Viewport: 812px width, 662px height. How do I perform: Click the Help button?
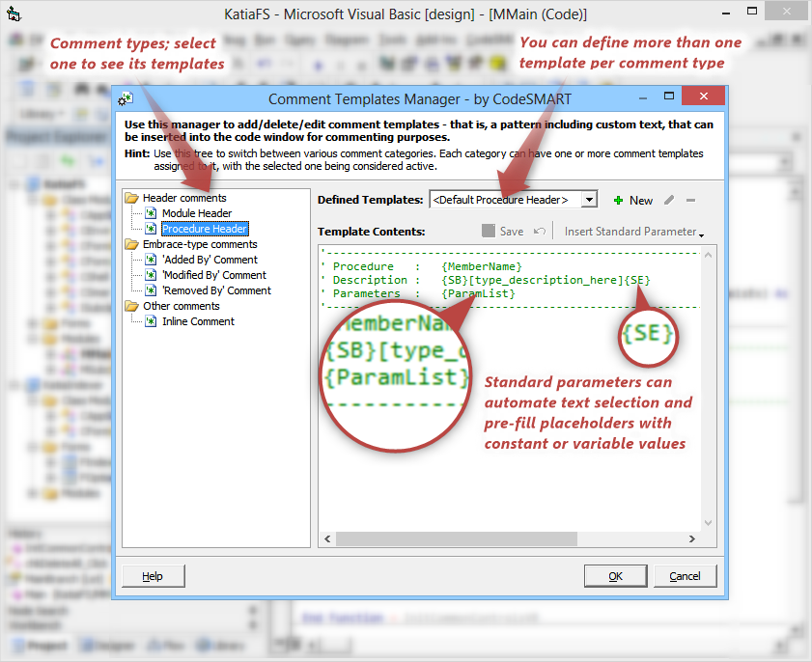click(x=154, y=576)
